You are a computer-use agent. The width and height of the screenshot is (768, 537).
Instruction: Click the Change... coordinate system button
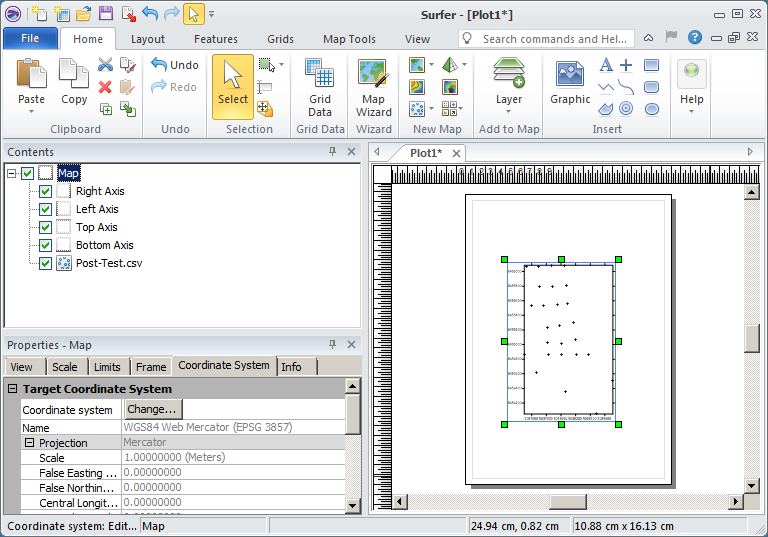tap(153, 409)
